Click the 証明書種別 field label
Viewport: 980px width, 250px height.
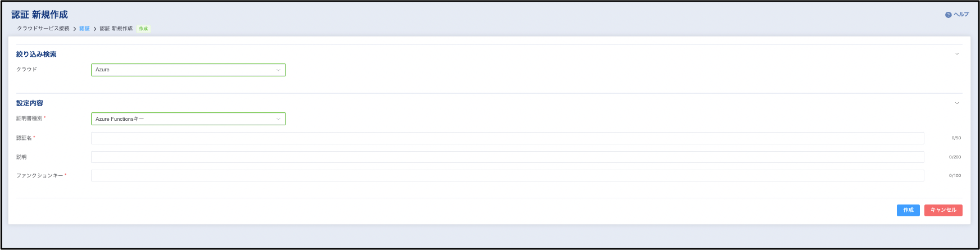[29, 119]
